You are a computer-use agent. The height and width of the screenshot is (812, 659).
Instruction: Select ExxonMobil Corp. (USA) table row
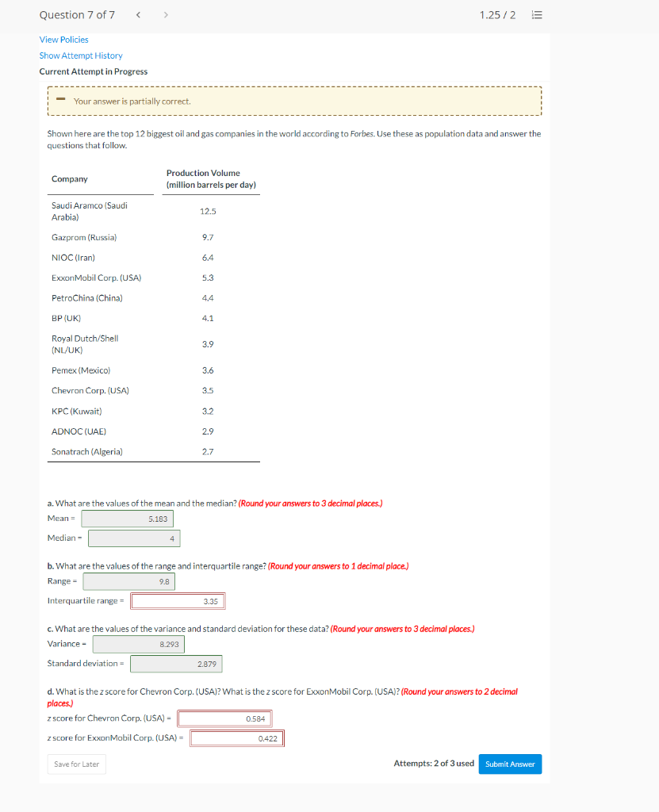pos(153,278)
